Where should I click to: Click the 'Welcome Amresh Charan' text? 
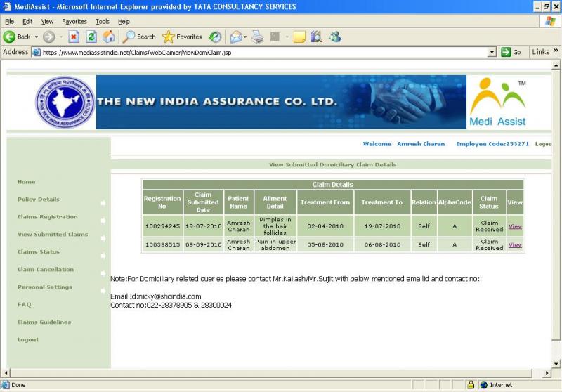(403, 144)
